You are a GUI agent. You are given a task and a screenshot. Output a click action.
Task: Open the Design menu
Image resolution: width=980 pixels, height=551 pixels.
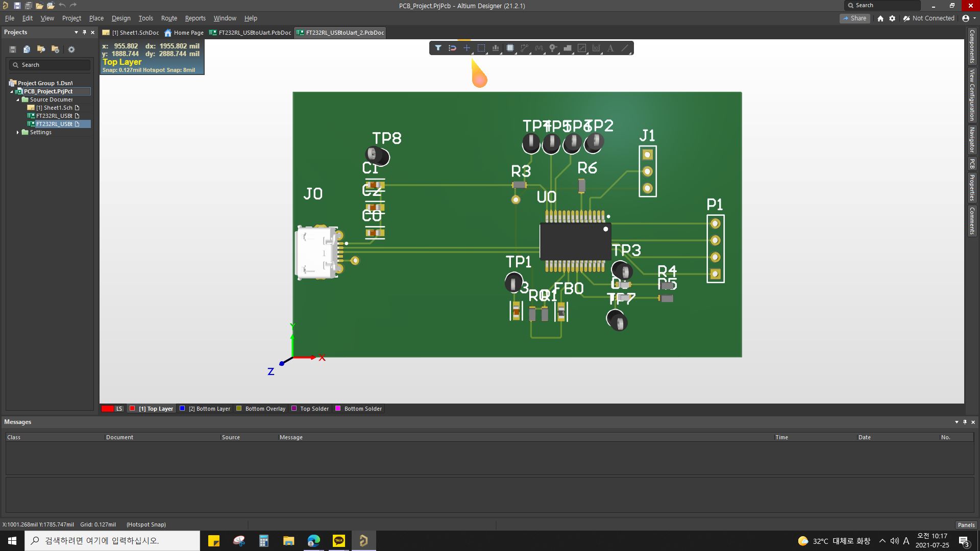coord(121,18)
